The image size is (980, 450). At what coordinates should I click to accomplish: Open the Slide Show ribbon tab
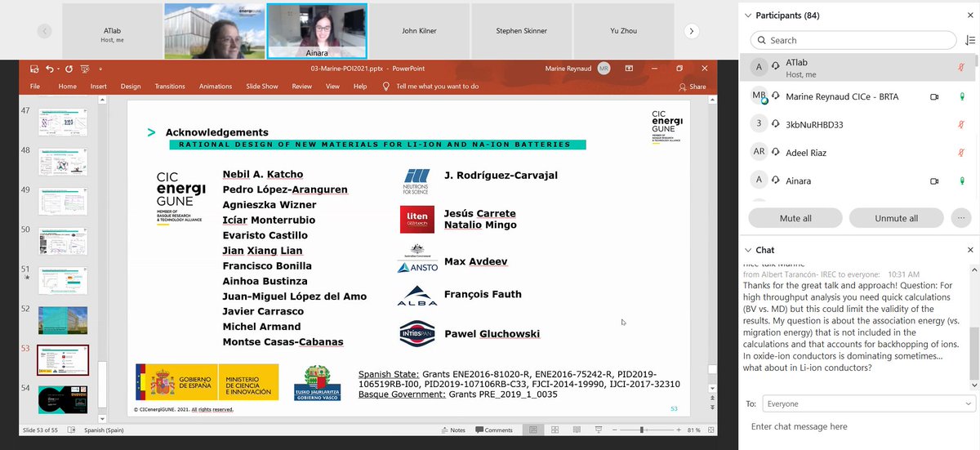pyautogui.click(x=262, y=87)
